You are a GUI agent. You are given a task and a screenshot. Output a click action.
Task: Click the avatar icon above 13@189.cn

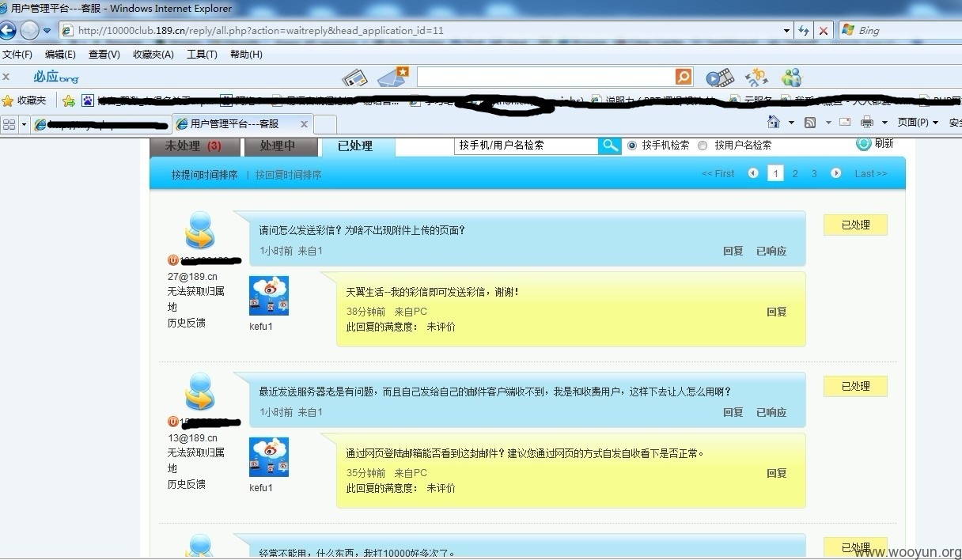click(200, 392)
